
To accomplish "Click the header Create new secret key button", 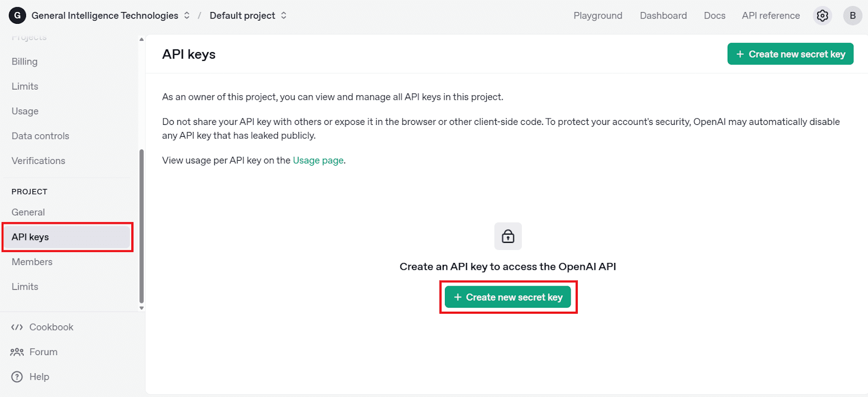I will pyautogui.click(x=790, y=54).
